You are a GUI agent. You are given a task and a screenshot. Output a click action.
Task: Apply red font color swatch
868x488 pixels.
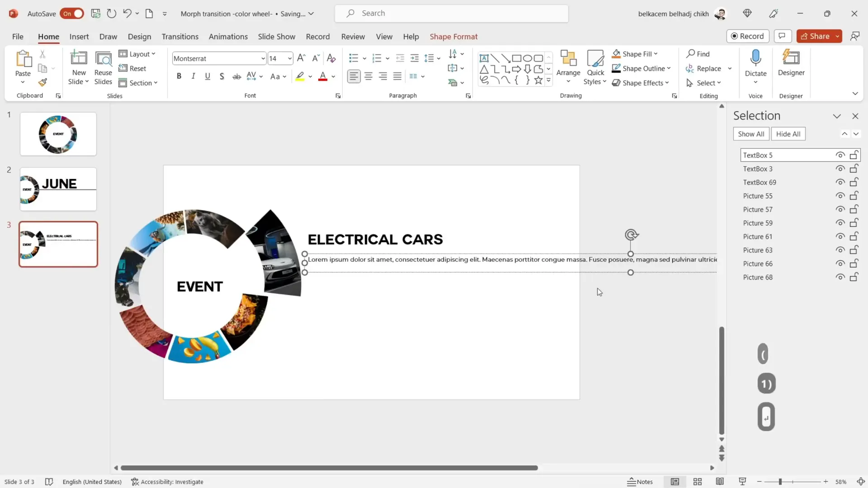point(323,76)
